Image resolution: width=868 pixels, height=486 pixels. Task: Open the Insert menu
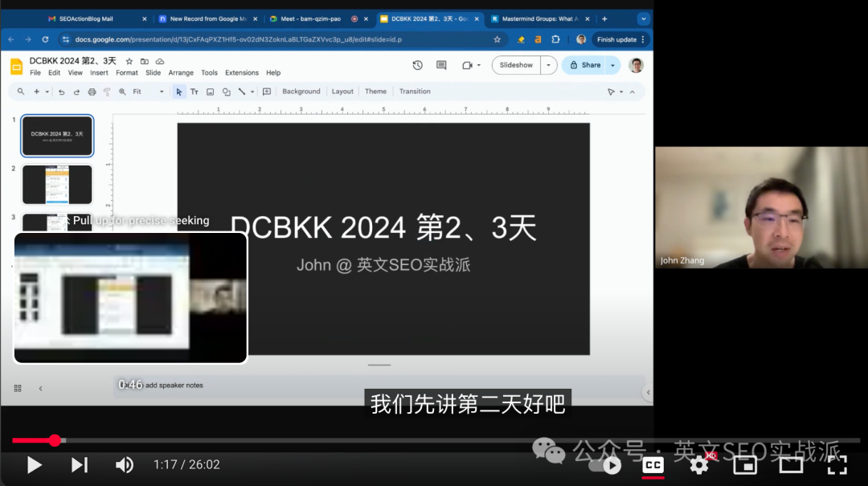click(x=99, y=73)
